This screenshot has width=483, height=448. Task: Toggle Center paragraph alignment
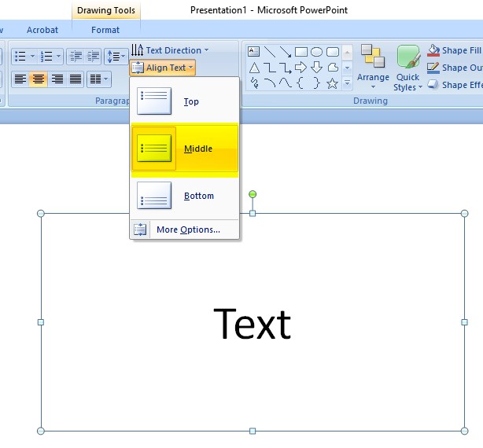(39, 79)
